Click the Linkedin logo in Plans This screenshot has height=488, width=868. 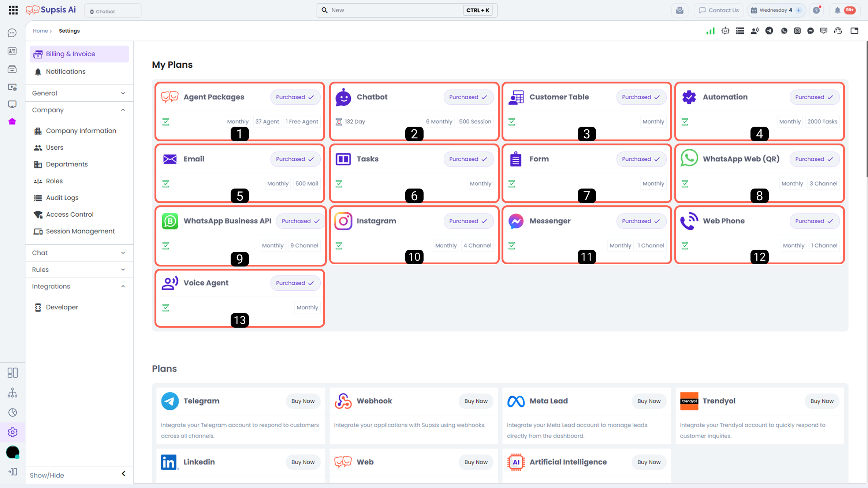click(170, 462)
